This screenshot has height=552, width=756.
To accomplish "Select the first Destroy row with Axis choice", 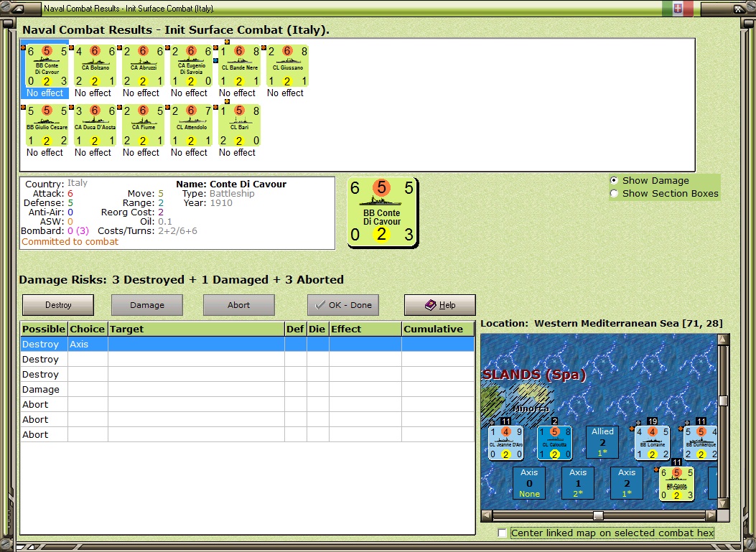I will [x=248, y=345].
